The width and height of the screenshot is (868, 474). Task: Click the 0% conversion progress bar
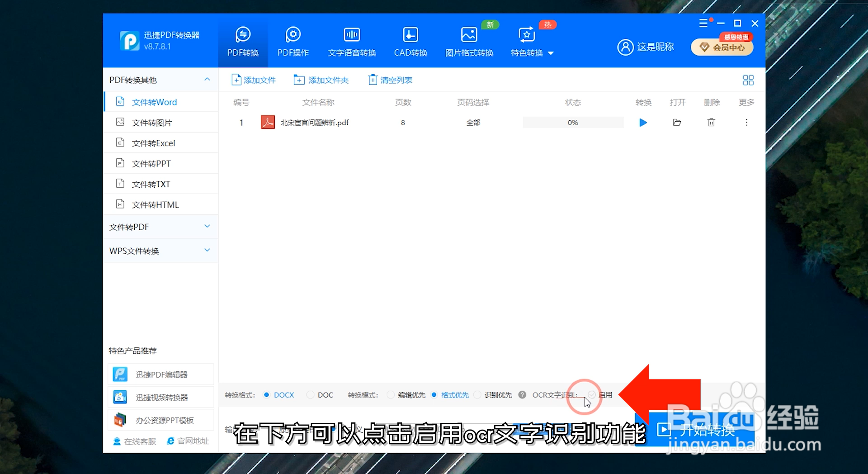(x=572, y=122)
